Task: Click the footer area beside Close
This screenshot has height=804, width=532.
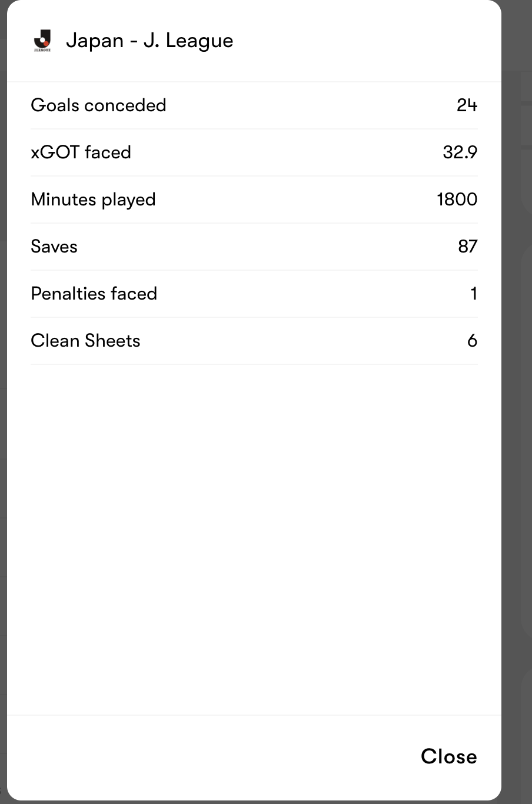Action: (x=212, y=757)
